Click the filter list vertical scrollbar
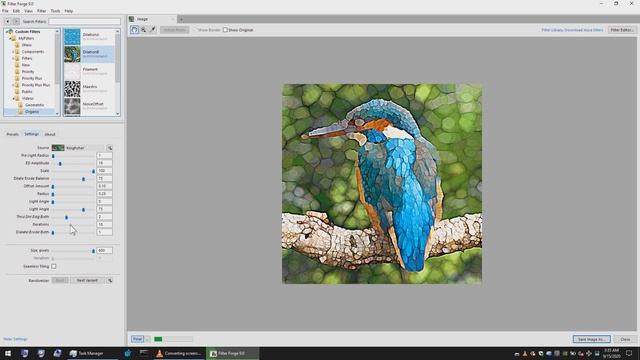640x360 pixels. pyautogui.click(x=118, y=57)
